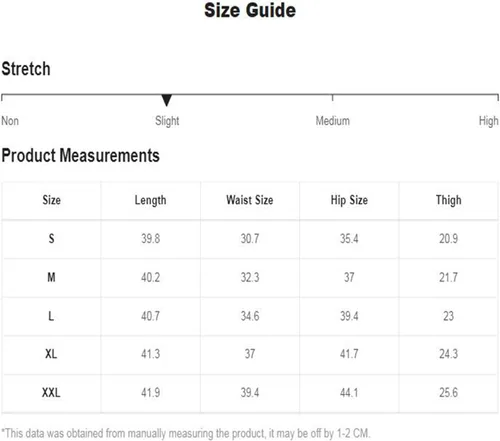This screenshot has width=500, height=441.
Task: Click the Waist Size column header
Action: (x=250, y=200)
